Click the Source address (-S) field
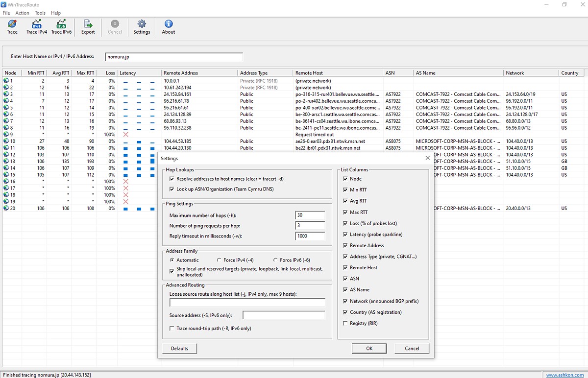 (x=284, y=315)
